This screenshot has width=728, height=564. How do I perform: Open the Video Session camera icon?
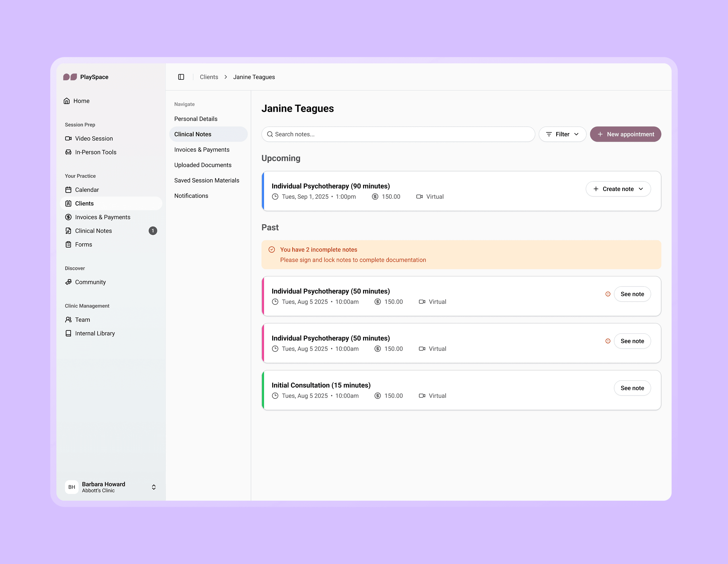68,138
